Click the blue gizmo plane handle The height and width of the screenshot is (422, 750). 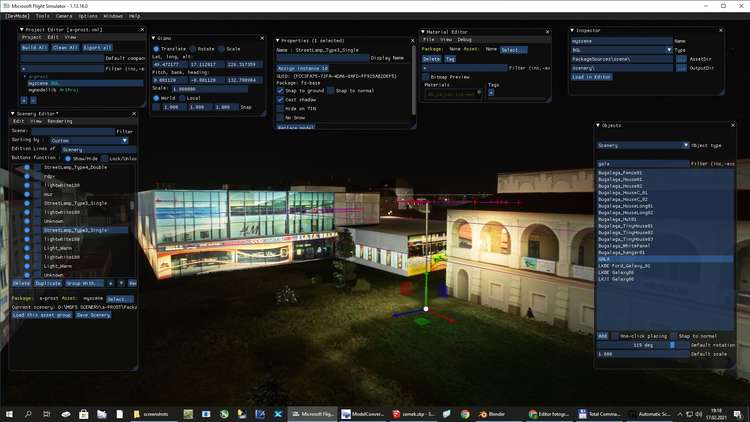click(x=442, y=289)
